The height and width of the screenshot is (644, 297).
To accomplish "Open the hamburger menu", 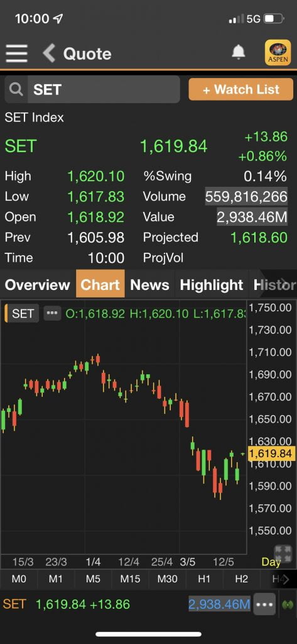I will point(16,53).
